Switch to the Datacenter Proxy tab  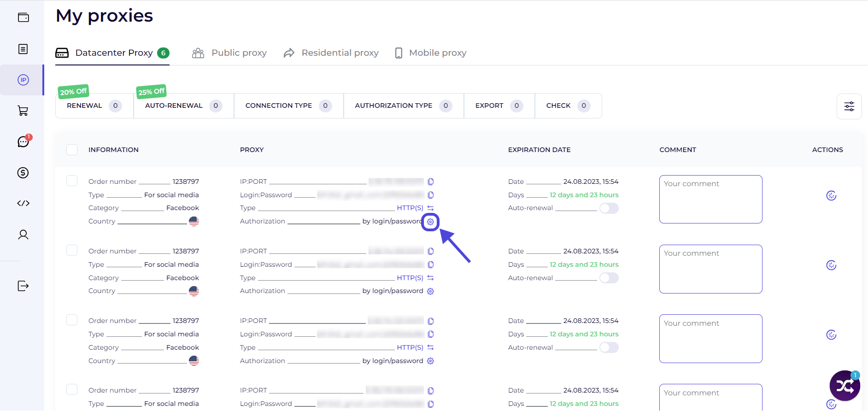pos(112,53)
